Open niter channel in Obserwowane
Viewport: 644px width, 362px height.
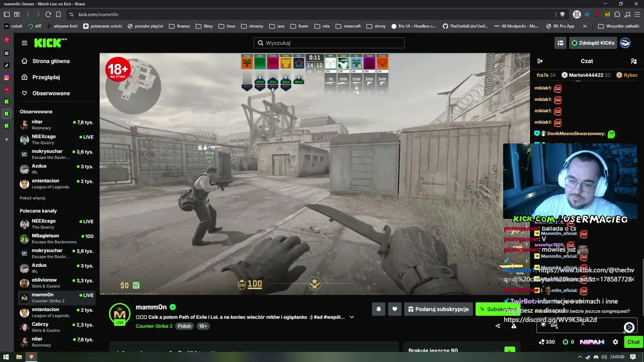pos(56,125)
